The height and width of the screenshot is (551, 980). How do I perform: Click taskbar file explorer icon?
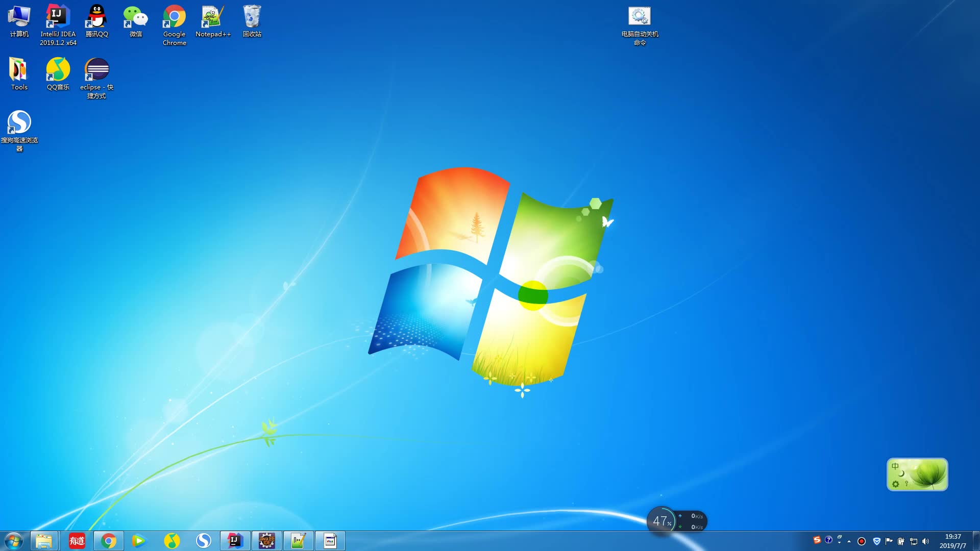click(44, 540)
